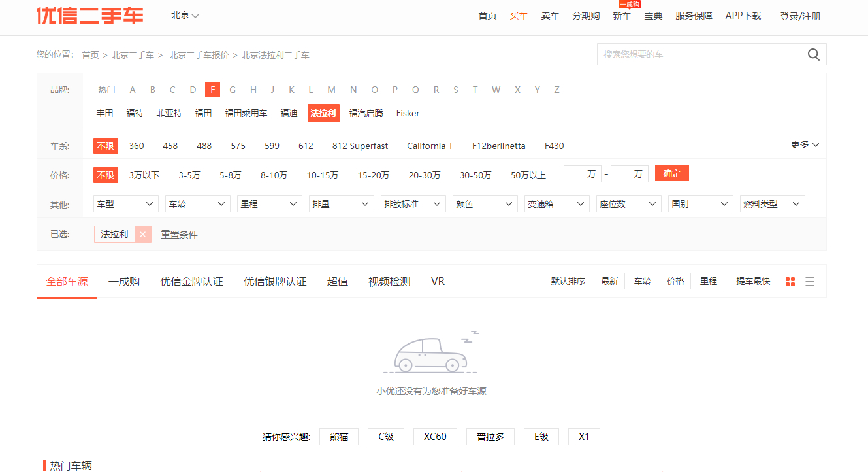Select the 视频检测 tab
The height and width of the screenshot is (472, 868).
pos(389,282)
